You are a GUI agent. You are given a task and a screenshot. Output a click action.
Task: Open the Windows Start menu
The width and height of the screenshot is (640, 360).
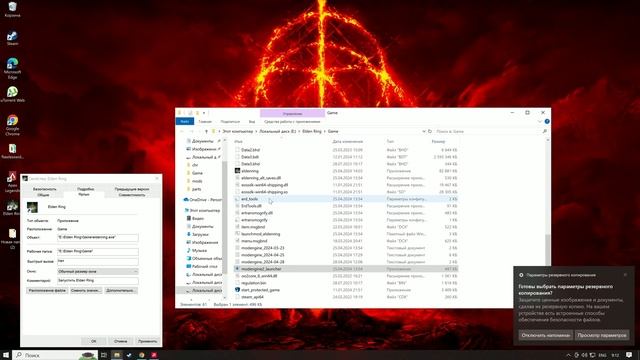6,355
